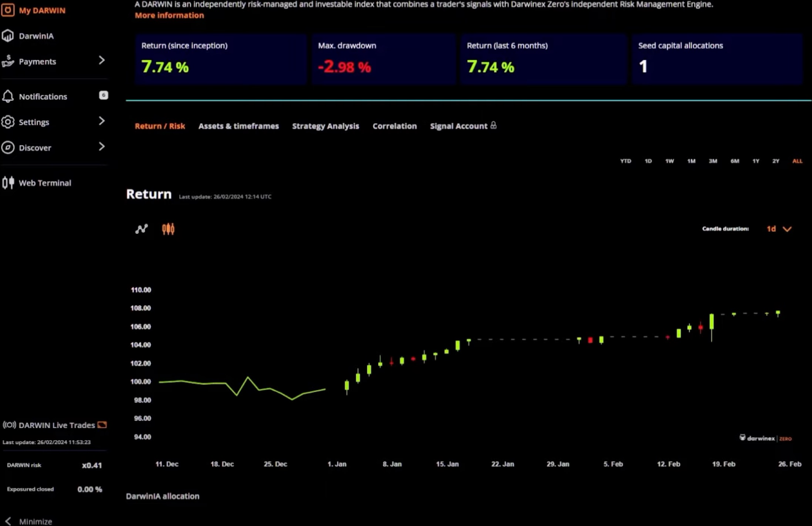The height and width of the screenshot is (526, 812).
Task: Click the Discover compass icon
Action: (8, 148)
